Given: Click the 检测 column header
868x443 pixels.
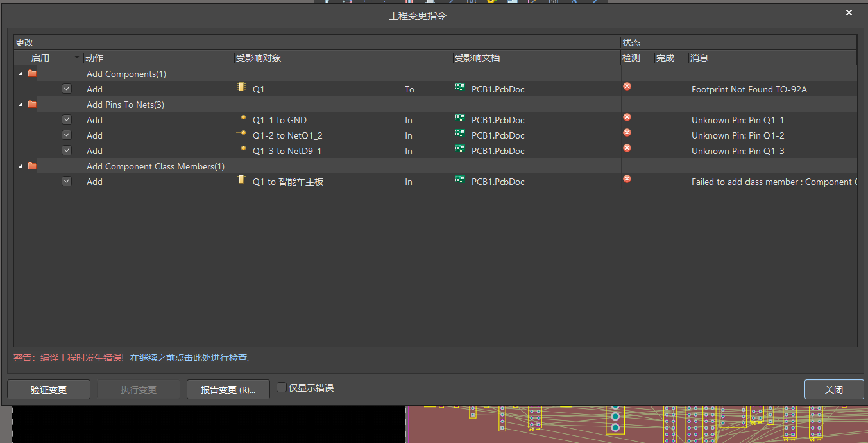Looking at the screenshot, I should (x=638, y=58).
